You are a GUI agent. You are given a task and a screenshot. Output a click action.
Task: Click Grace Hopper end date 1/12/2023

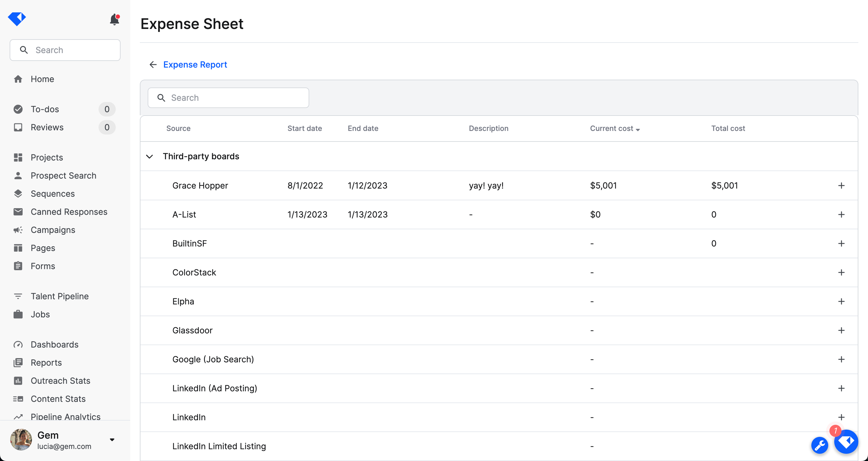click(x=367, y=186)
